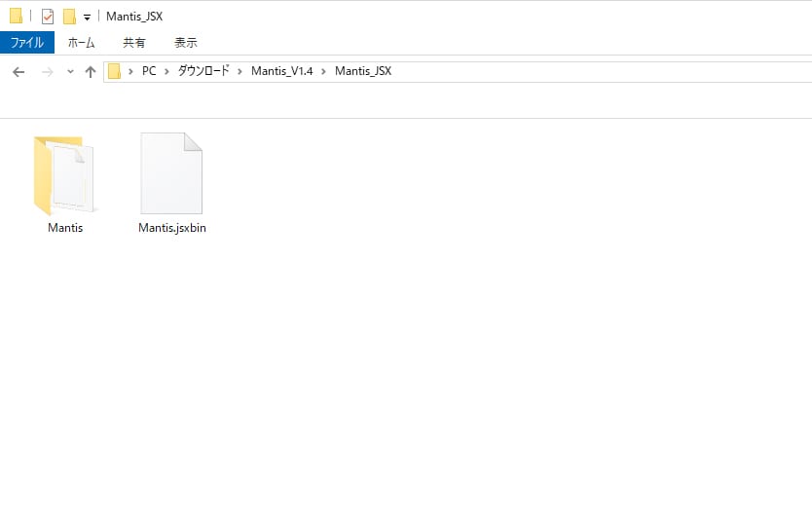
Task: Expand the chevron before PC
Action: (x=130, y=71)
